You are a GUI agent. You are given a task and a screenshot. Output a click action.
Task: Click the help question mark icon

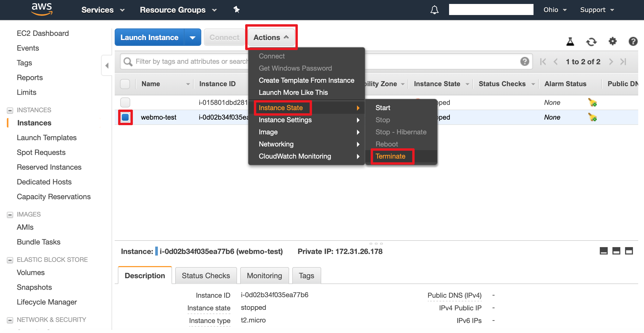point(633,41)
